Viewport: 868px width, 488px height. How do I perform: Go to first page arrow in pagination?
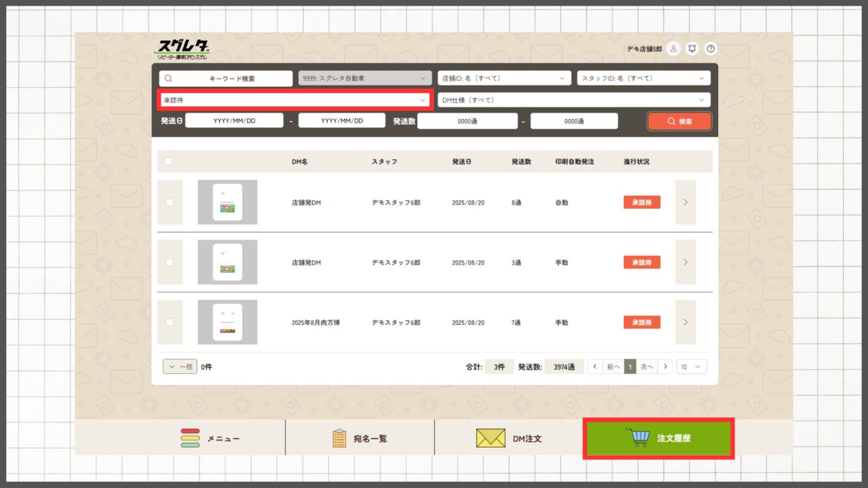coord(595,367)
